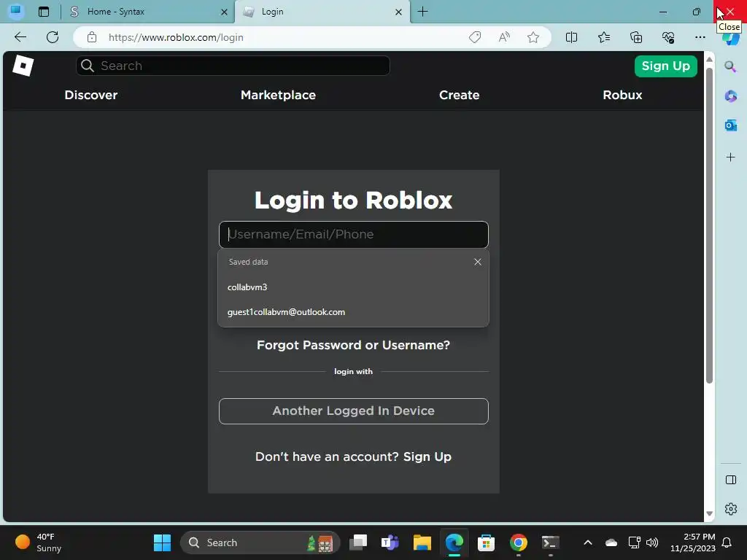The width and height of the screenshot is (747, 560).
Task: Open Microsoft Teams from taskbar
Action: click(390, 542)
